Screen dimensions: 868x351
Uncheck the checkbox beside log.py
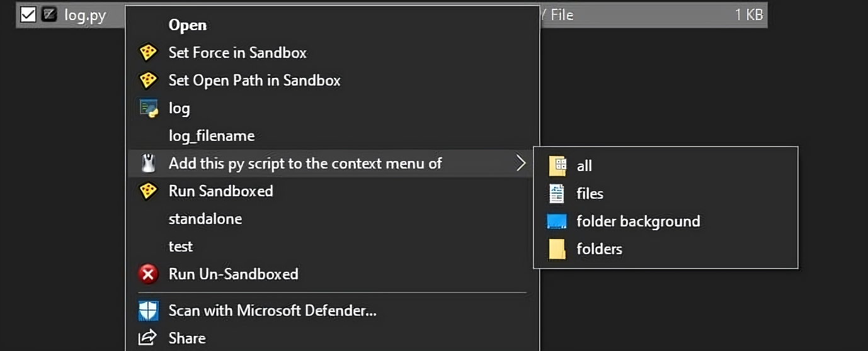pos(28,14)
